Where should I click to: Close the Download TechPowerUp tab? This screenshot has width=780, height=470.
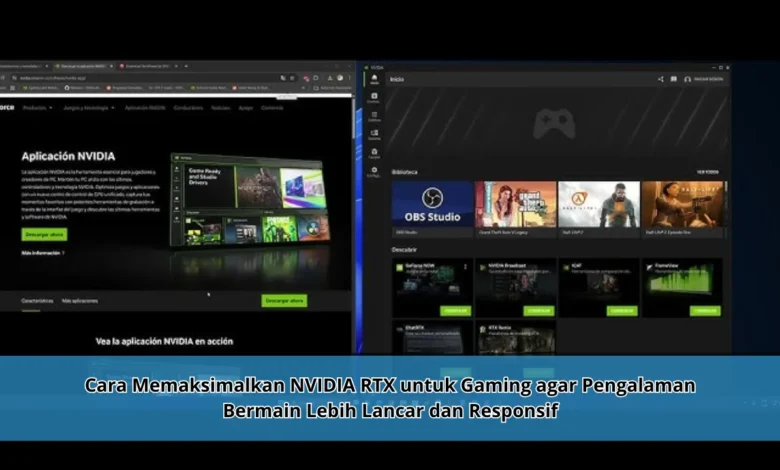tap(176, 66)
